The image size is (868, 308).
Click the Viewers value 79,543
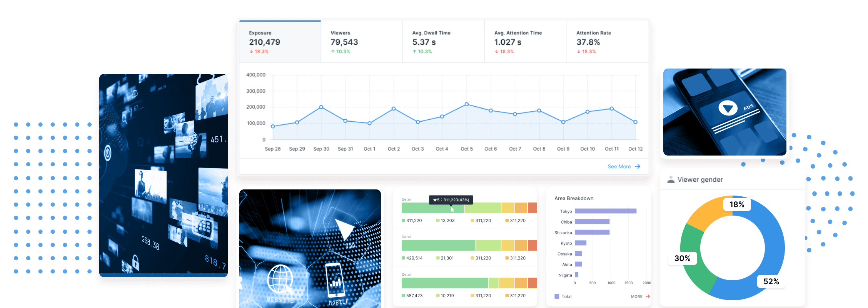(344, 42)
